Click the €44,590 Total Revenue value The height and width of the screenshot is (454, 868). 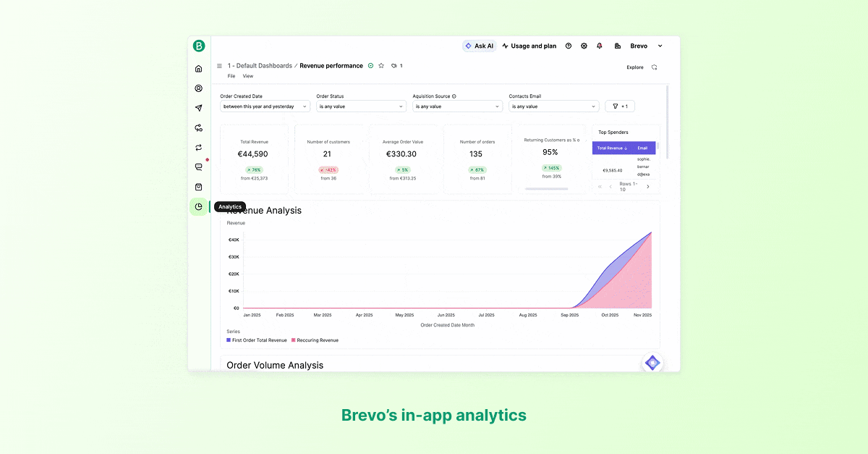tap(254, 154)
